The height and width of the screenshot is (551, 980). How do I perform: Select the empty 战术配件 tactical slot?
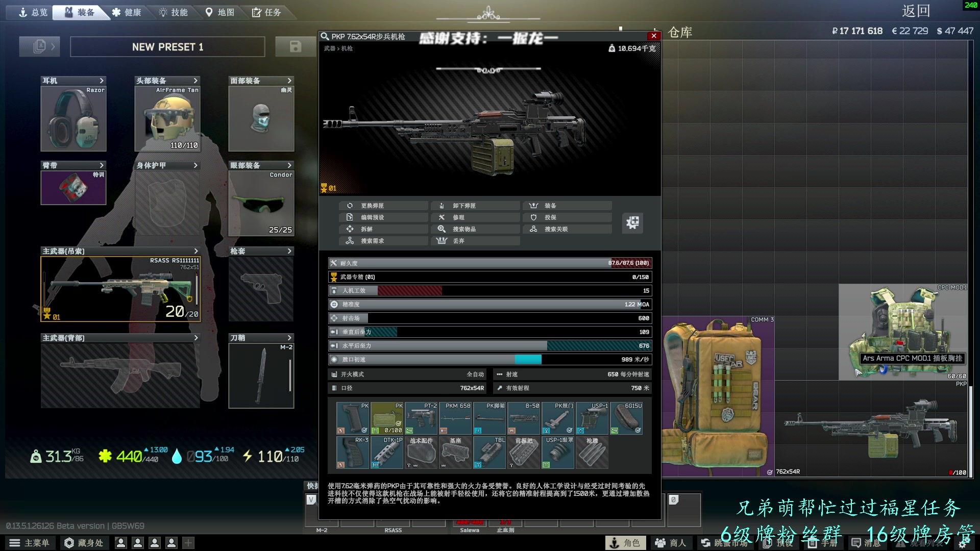click(x=421, y=453)
